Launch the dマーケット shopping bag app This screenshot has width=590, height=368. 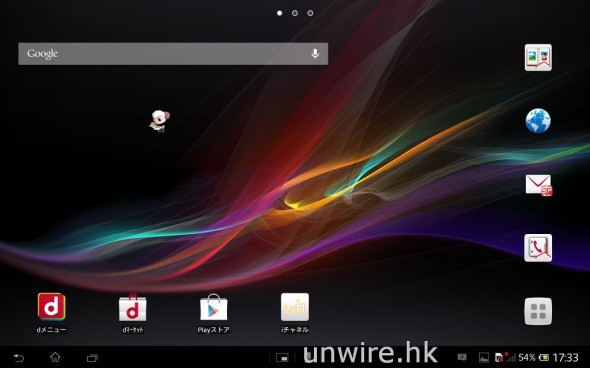pos(132,313)
